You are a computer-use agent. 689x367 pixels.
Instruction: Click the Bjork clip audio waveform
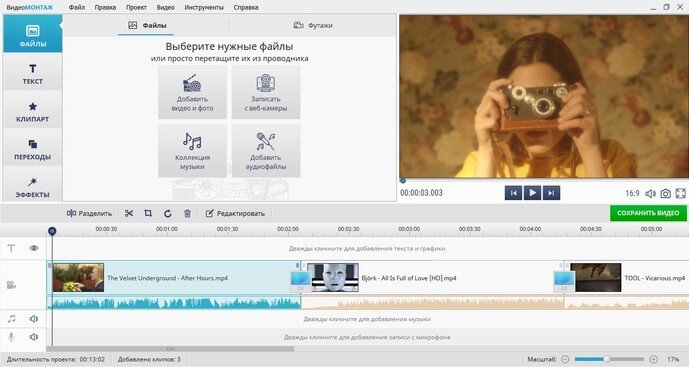[x=432, y=302]
